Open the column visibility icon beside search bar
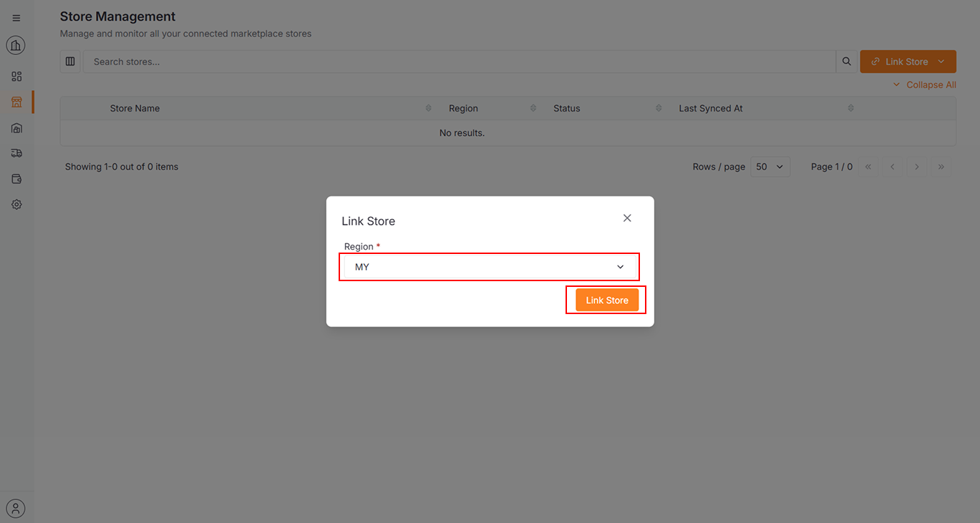 pyautogui.click(x=70, y=62)
